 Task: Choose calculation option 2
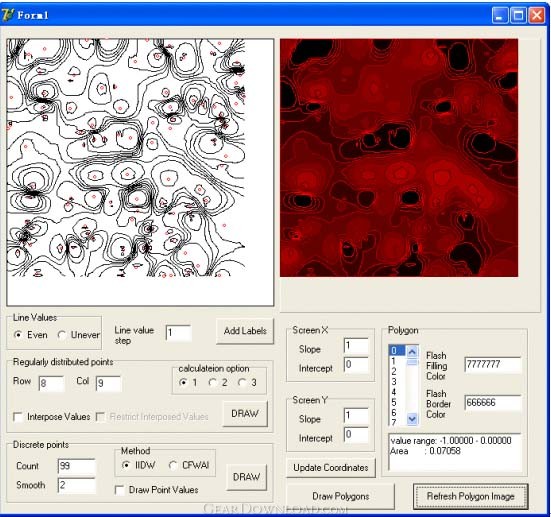pyautogui.click(x=212, y=382)
